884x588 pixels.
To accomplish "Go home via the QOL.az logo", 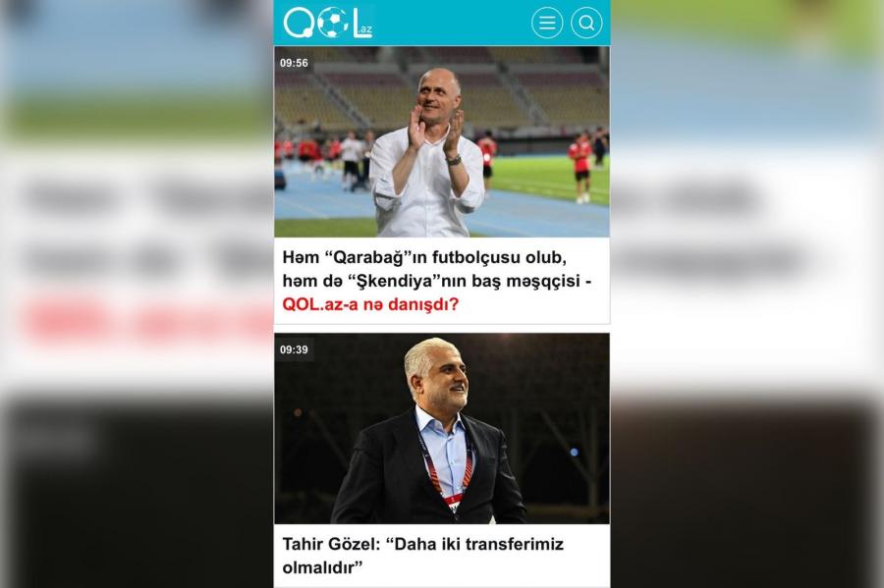I will coord(327,23).
